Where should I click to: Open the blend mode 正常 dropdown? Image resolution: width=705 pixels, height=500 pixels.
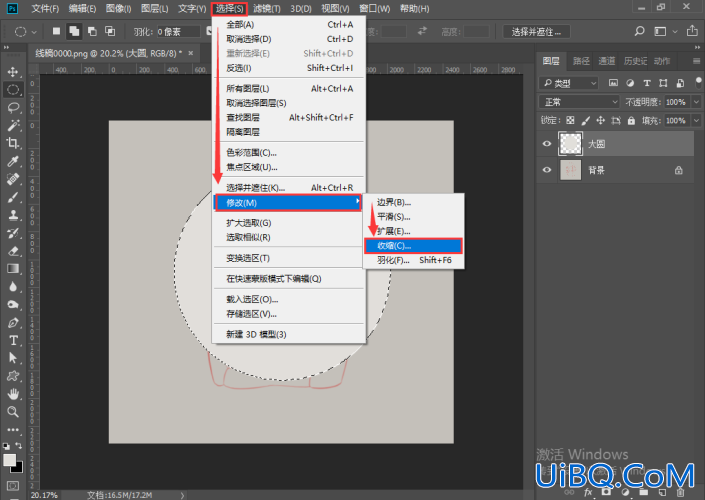point(579,102)
